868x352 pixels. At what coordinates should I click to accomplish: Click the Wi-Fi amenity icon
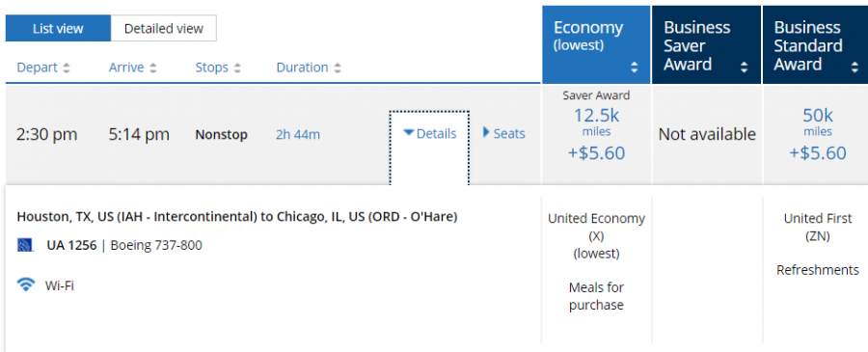pyautogui.click(x=25, y=285)
